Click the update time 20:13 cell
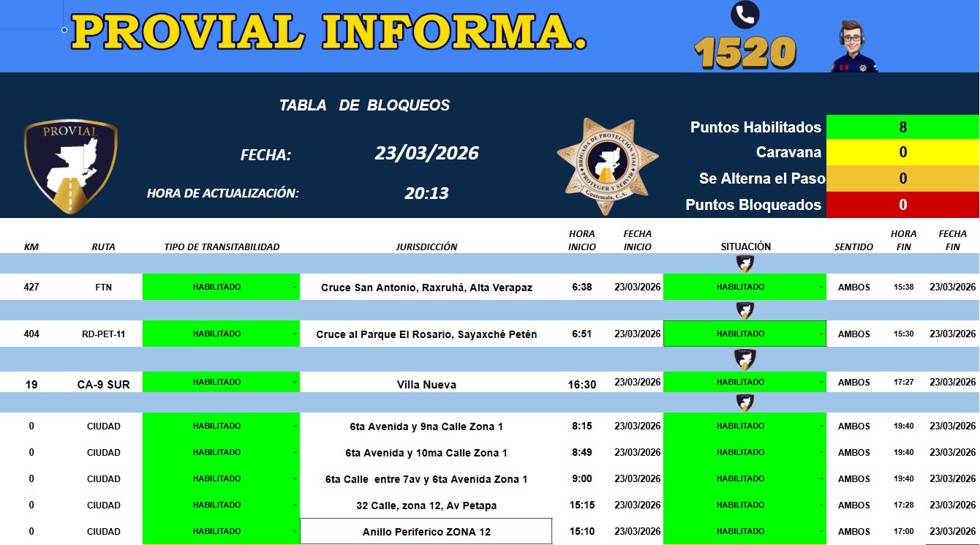Viewport: 980px width, 545px height. [426, 193]
